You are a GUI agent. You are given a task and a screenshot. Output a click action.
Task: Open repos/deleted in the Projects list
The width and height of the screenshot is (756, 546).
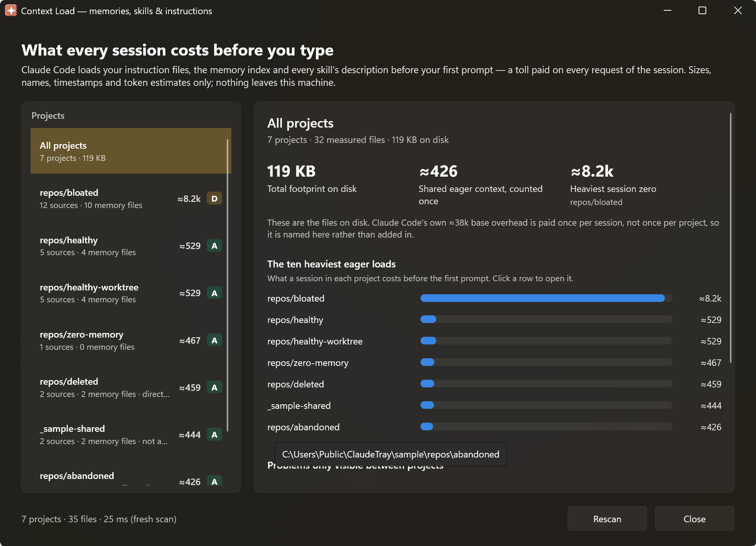click(x=131, y=387)
